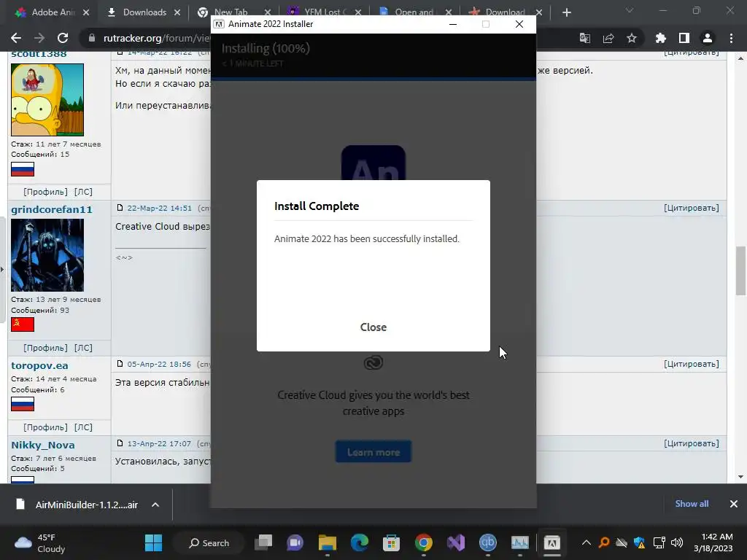Click the rutracker.org address bar

pyautogui.click(x=157, y=38)
